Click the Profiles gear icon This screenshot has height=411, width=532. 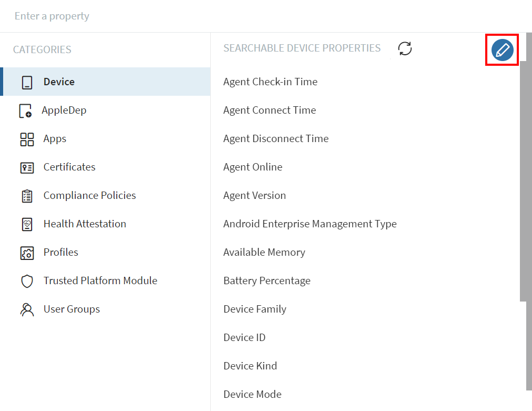(x=27, y=253)
